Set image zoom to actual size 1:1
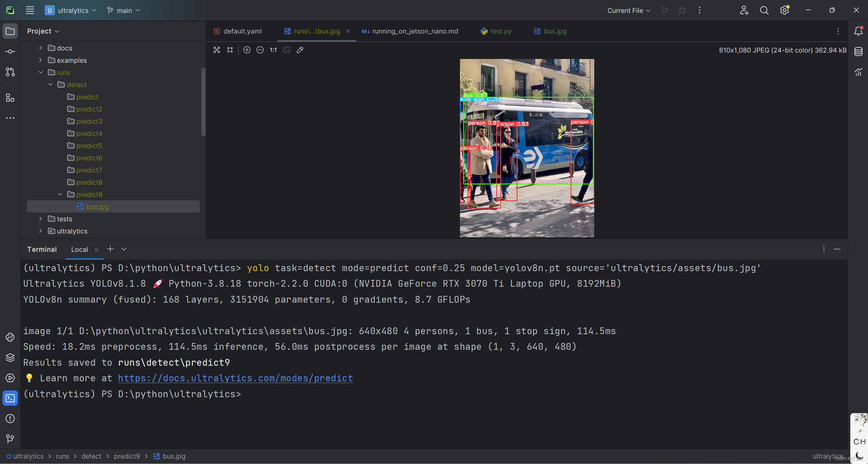This screenshot has height=464, width=868. (x=273, y=50)
